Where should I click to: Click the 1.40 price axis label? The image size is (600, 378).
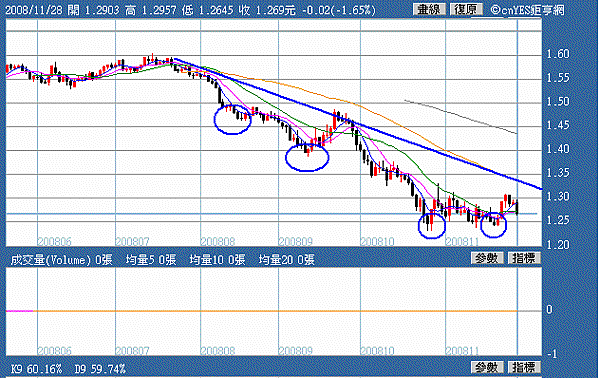pos(558,149)
